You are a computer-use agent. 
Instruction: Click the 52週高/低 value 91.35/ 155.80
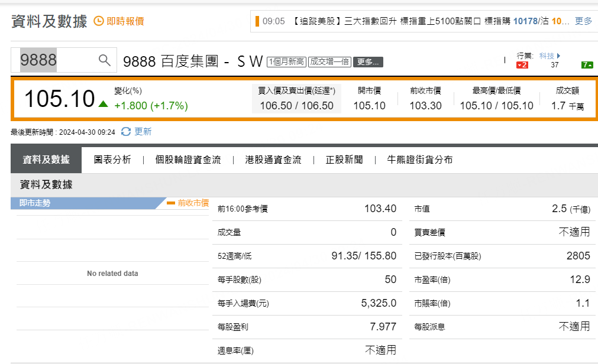pos(364,256)
